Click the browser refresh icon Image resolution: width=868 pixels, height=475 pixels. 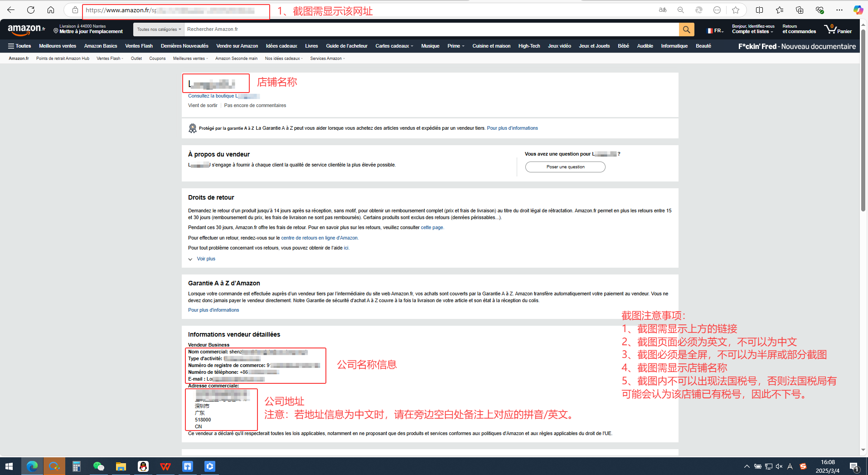click(x=31, y=10)
